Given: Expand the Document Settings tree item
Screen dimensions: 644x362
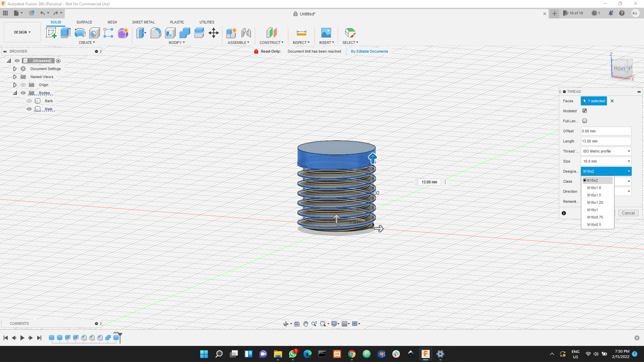Looking at the screenshot, I should pyautogui.click(x=15, y=68).
